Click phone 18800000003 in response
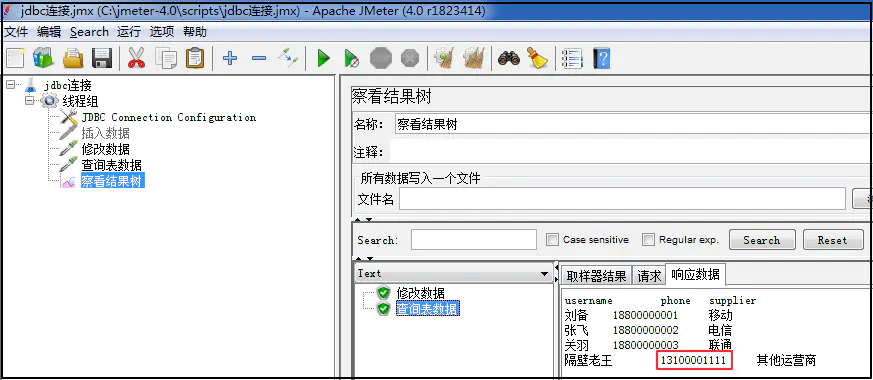Image resolution: width=873 pixels, height=380 pixels. [x=646, y=346]
